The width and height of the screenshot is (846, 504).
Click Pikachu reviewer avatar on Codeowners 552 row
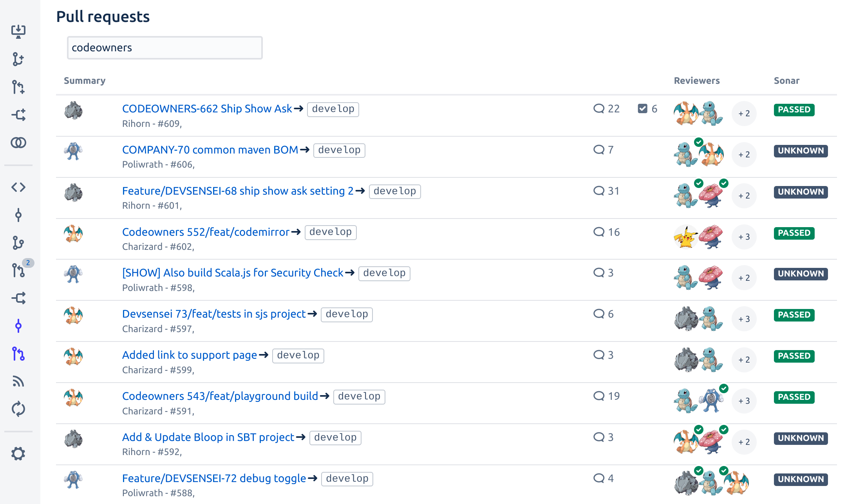pyautogui.click(x=686, y=237)
